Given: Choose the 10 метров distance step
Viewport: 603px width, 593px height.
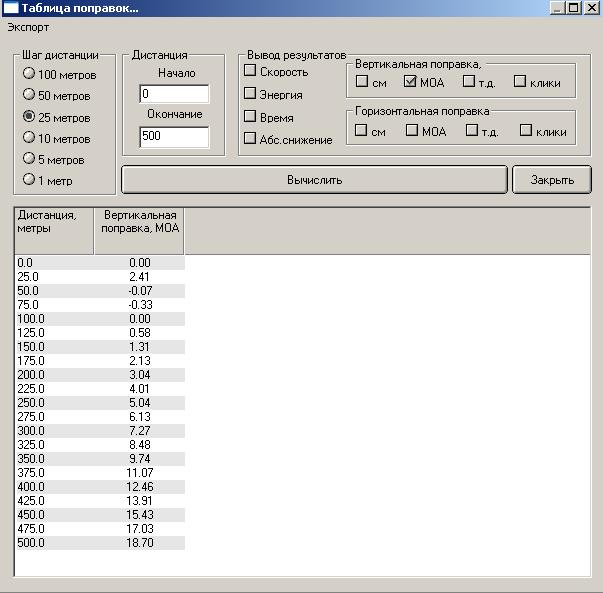Looking at the screenshot, I should tap(29, 137).
